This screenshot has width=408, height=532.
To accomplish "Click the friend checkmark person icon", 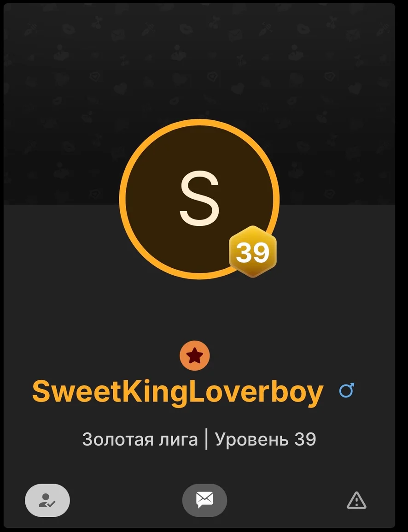I will tap(47, 501).
